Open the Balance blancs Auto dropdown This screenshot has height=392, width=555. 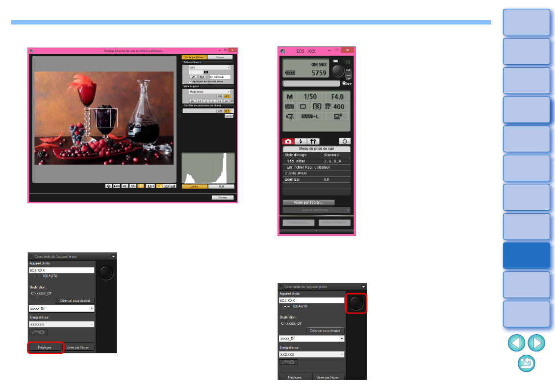pos(209,67)
